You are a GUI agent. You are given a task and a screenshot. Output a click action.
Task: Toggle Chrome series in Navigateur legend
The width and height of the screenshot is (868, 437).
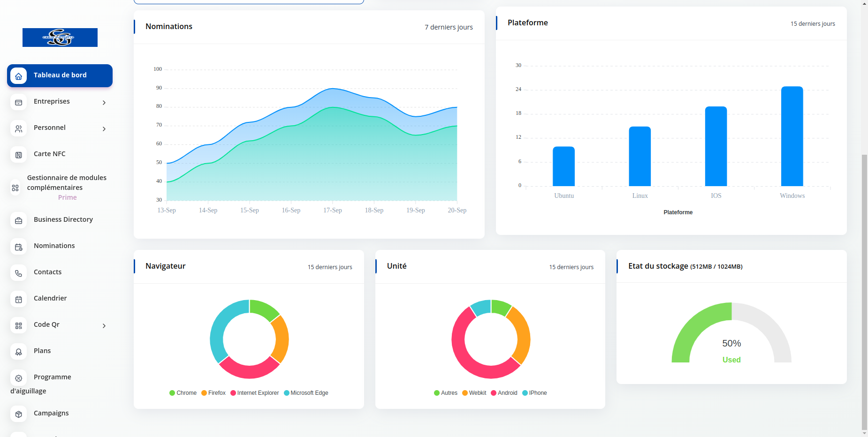point(183,393)
